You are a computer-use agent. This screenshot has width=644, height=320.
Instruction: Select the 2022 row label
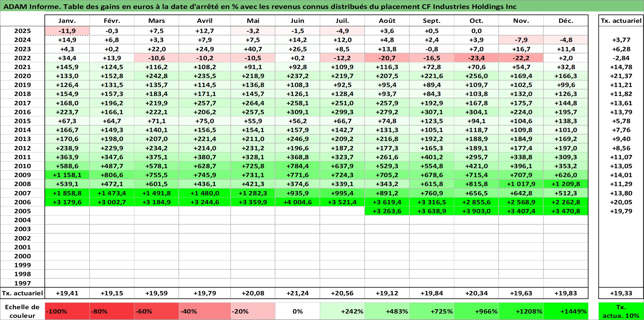[x=23, y=58]
